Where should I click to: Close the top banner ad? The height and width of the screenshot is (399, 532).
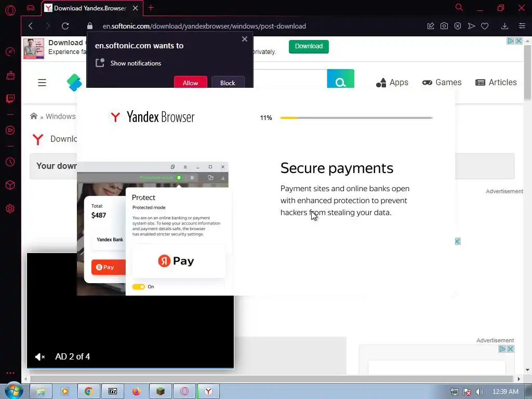519,41
